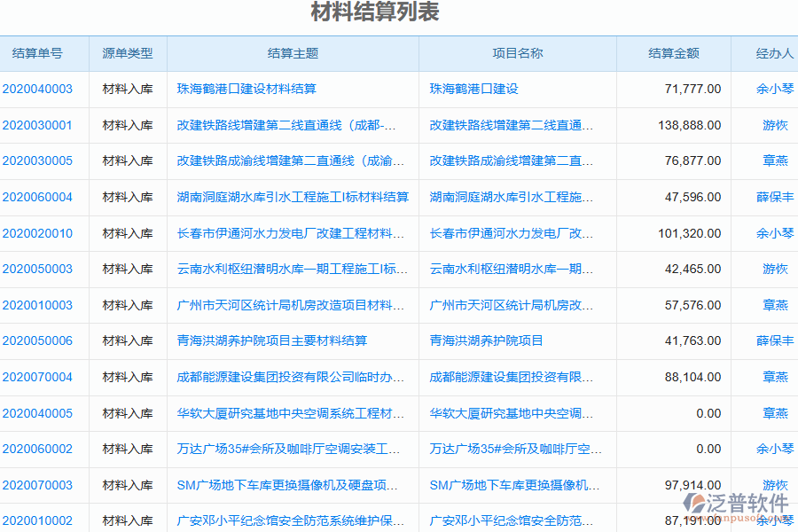Click the 项目名称 column header
The width and height of the screenshot is (798, 532).
tap(517, 53)
